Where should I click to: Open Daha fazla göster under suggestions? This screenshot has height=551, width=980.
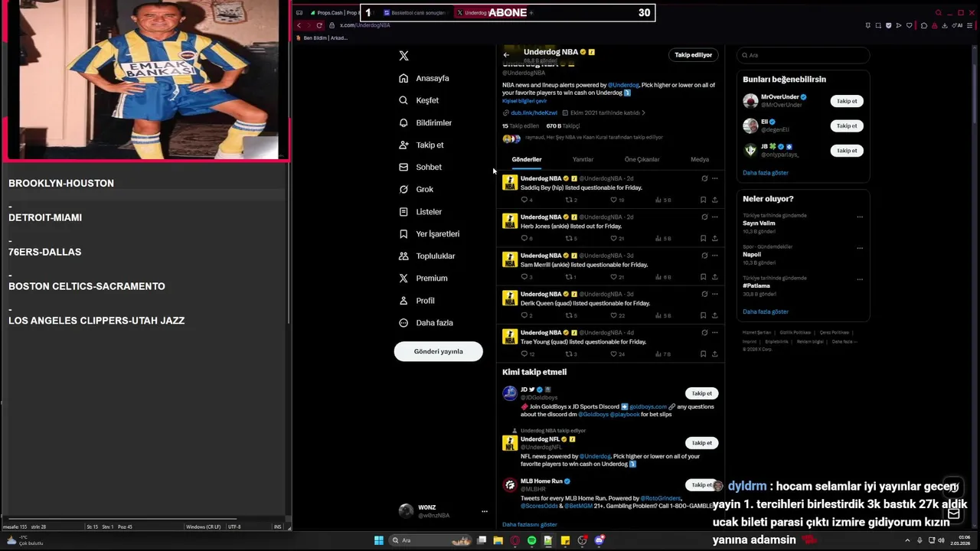click(766, 173)
